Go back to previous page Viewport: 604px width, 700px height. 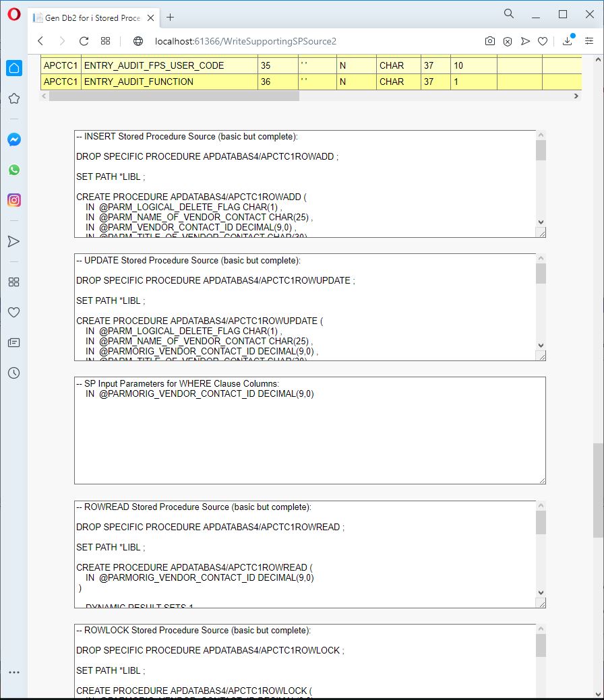40,41
